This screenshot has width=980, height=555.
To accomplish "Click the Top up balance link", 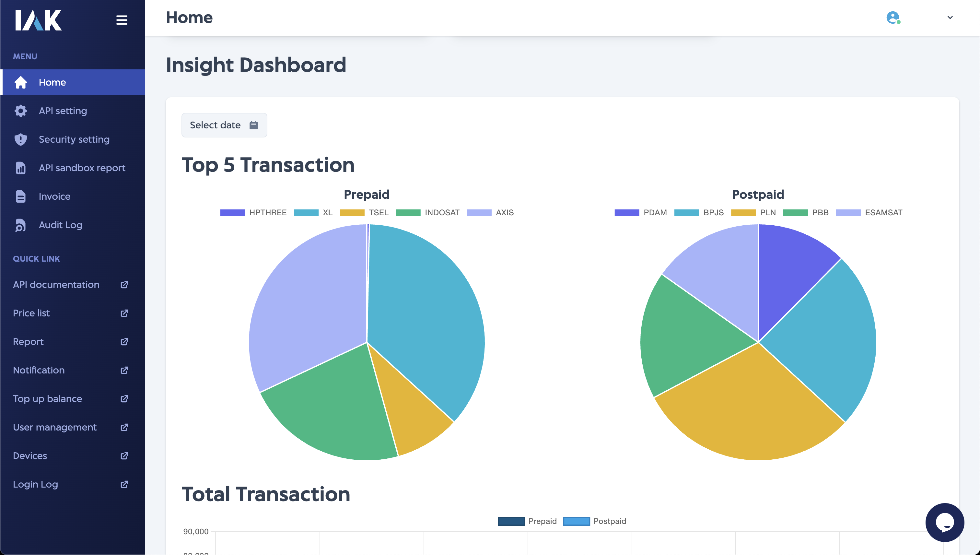I will click(x=47, y=398).
